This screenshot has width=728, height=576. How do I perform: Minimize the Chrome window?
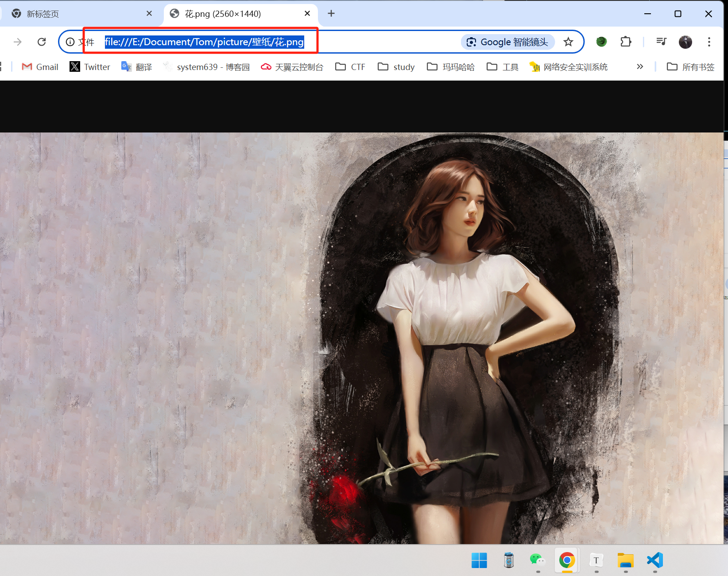[647, 14]
